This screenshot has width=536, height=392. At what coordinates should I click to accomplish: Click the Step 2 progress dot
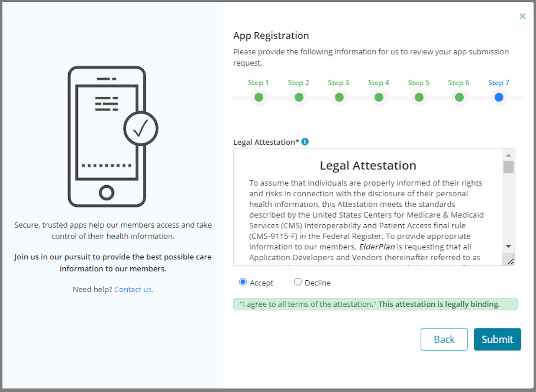pyautogui.click(x=299, y=97)
